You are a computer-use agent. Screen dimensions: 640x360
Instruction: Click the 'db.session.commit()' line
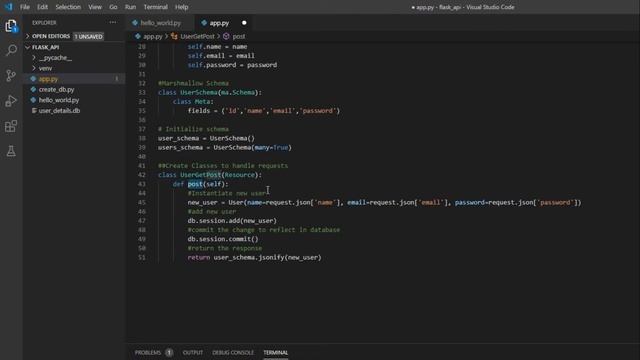pos(223,239)
